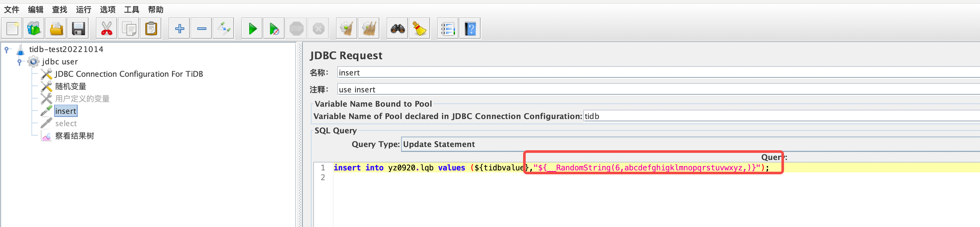Open Help with the question mark icon
980x227 pixels.
(470, 28)
